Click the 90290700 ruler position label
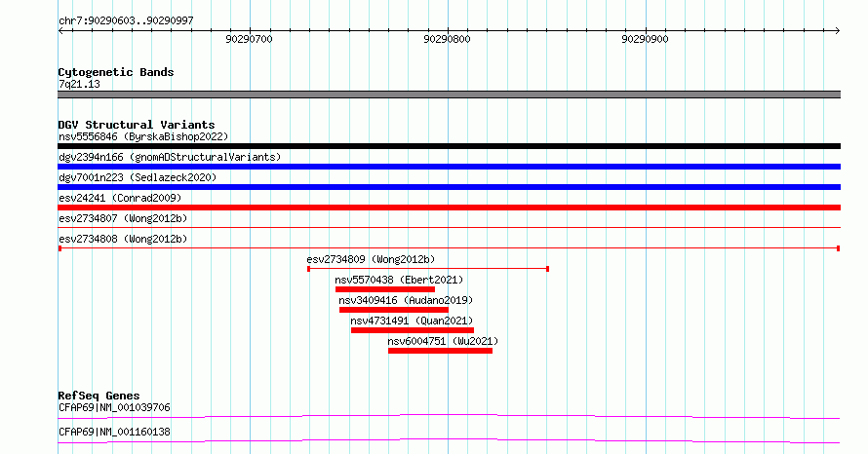 coord(249,39)
